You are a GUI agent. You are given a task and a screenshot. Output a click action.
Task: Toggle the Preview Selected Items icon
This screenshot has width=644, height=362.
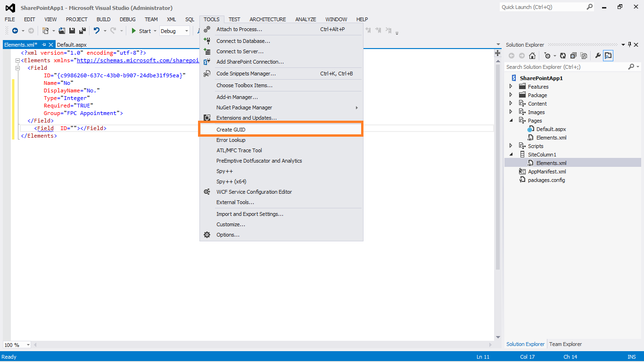608,56
